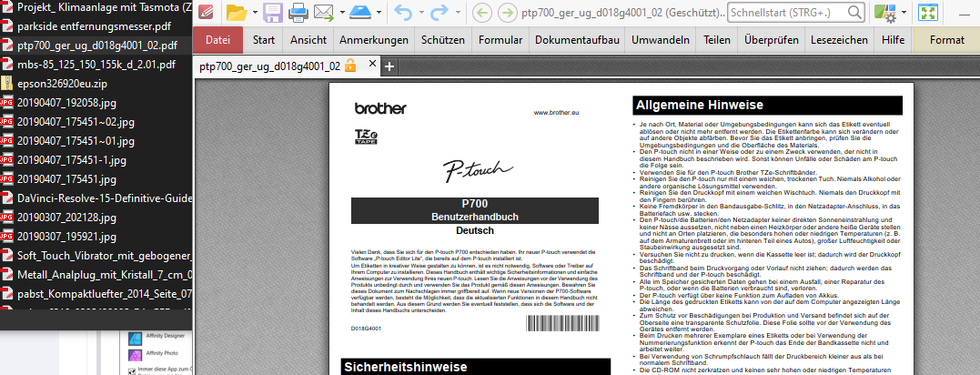
Task: Click the Open folder icon
Action: tap(237, 12)
